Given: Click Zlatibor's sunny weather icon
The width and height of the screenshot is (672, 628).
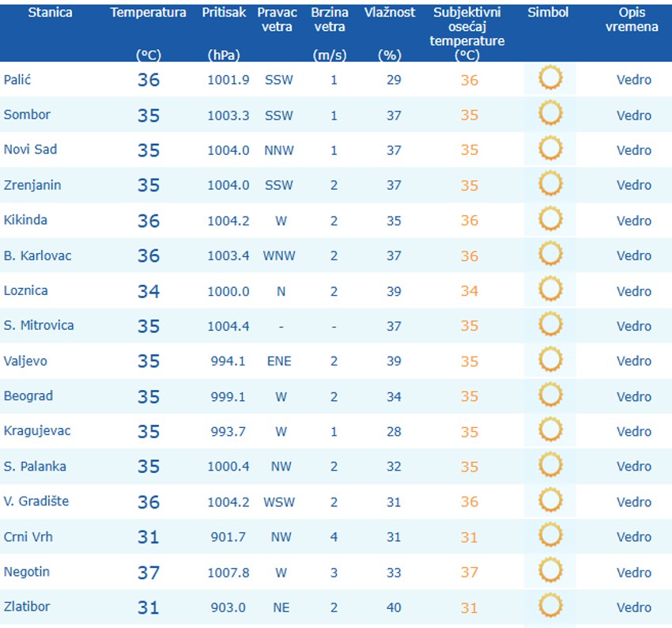Looking at the screenshot, I should tap(550, 607).
